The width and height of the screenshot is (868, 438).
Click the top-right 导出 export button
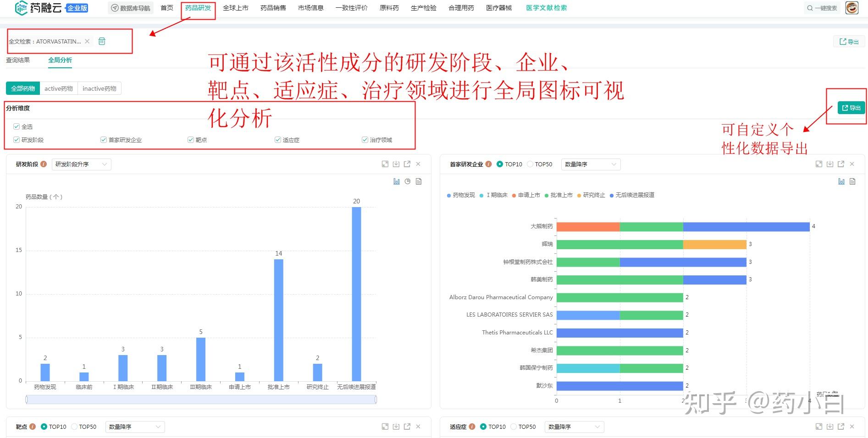click(x=849, y=41)
